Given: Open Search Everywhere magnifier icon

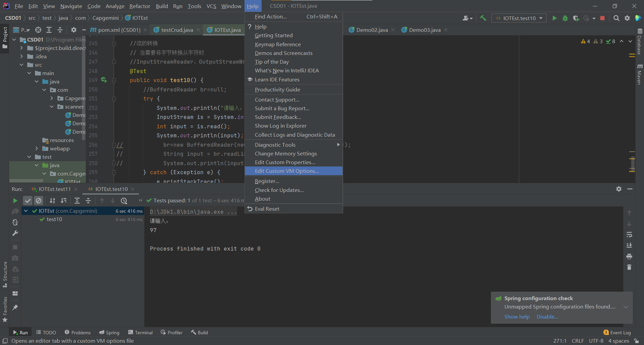Looking at the screenshot, I should [616, 18].
